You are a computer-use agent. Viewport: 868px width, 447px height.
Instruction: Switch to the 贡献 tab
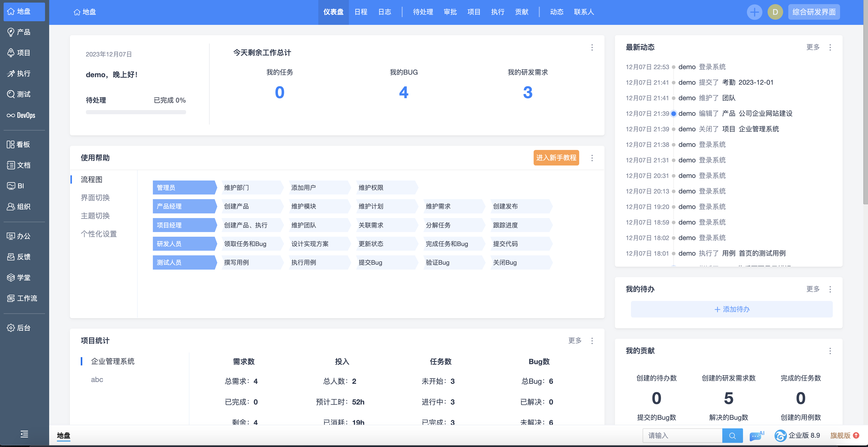pos(522,12)
